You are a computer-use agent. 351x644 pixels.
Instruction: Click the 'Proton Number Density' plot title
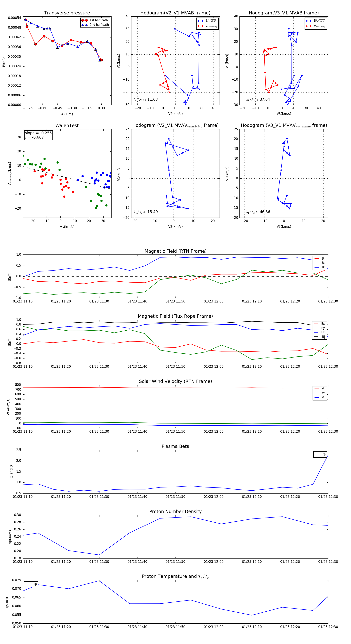coord(175,511)
